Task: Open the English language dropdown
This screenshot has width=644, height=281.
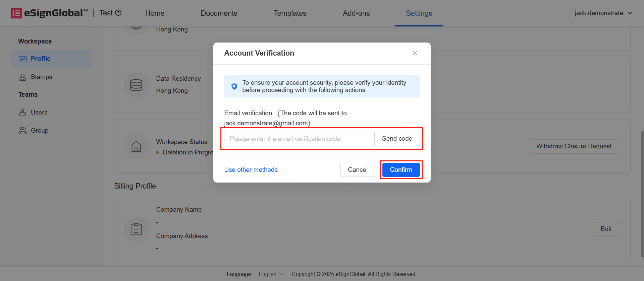Action: [271, 274]
